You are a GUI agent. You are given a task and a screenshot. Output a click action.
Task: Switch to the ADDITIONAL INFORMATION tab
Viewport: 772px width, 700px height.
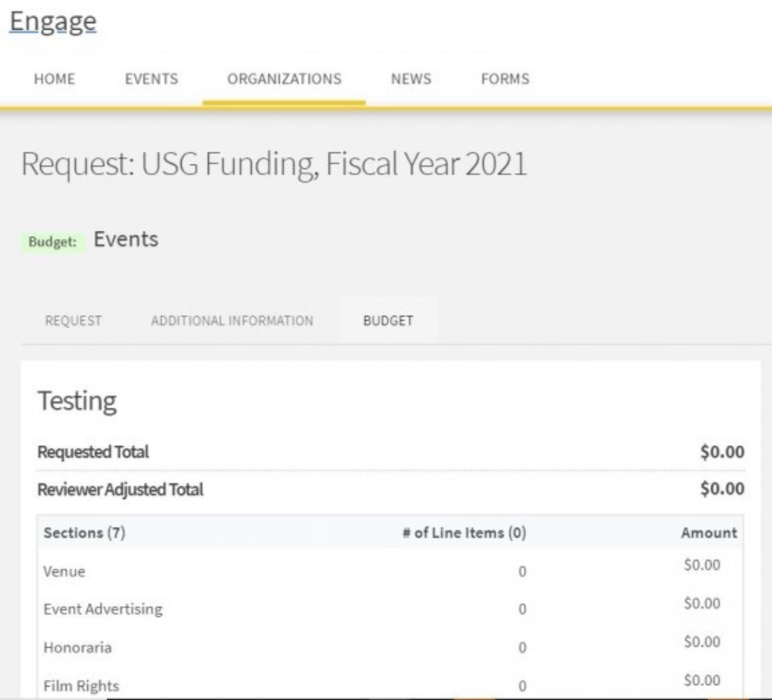coord(232,321)
